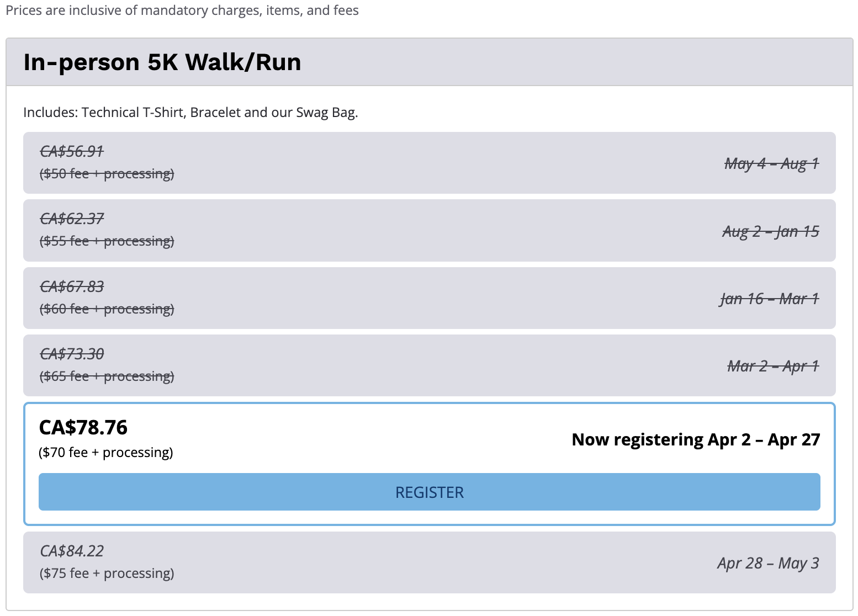858x616 pixels.
Task: Select the struck-through CA$62.37 price
Action: click(x=72, y=219)
